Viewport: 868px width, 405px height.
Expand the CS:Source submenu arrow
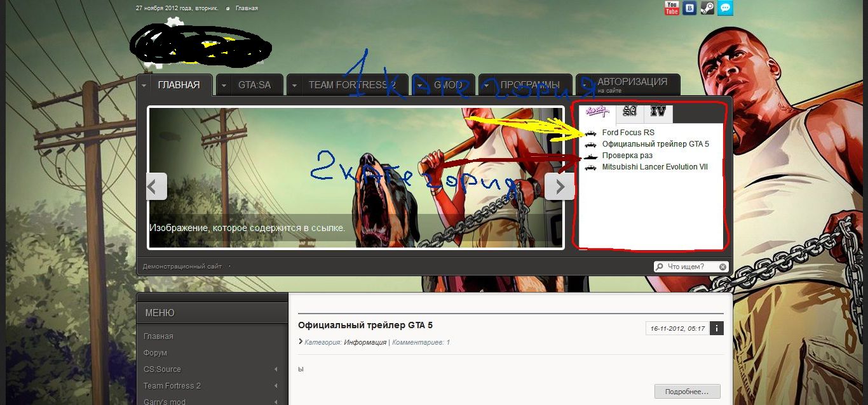pos(276,369)
